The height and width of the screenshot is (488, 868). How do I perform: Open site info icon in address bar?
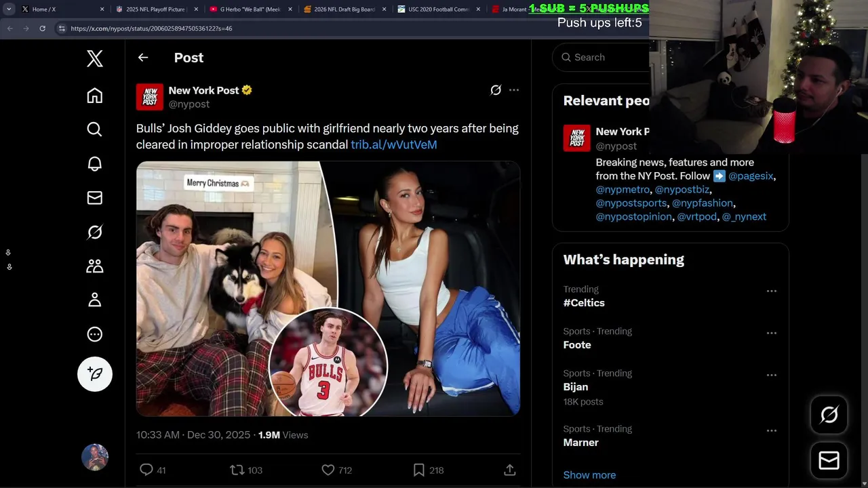[x=62, y=28]
